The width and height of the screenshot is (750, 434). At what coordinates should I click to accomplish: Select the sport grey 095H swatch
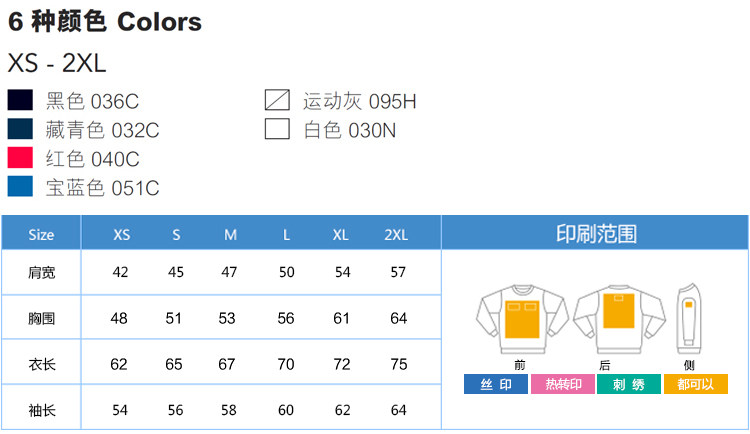point(277,101)
